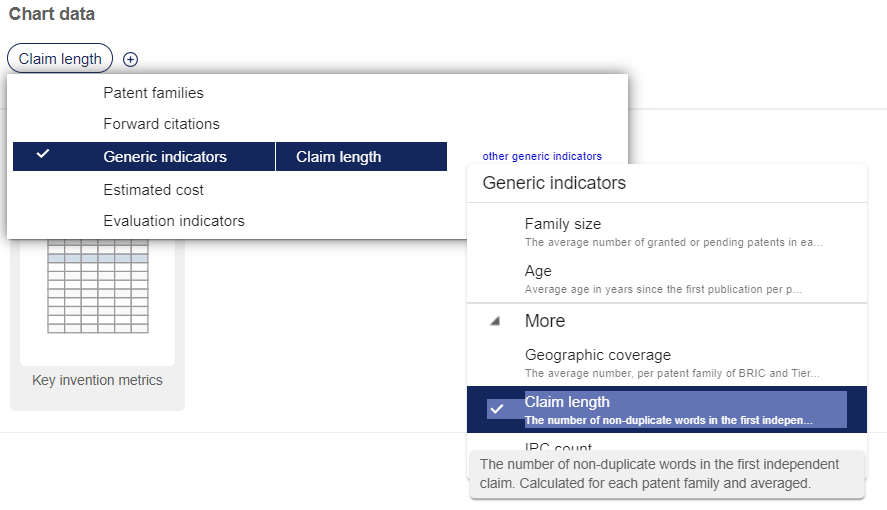
Task: Select Evaluation indicators menu entry
Action: (174, 221)
